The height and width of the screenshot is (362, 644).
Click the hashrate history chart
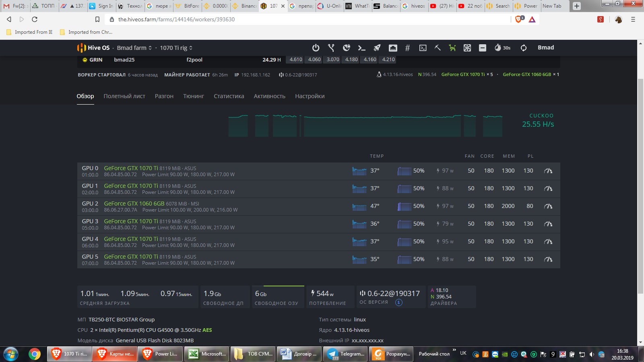tap(365, 126)
